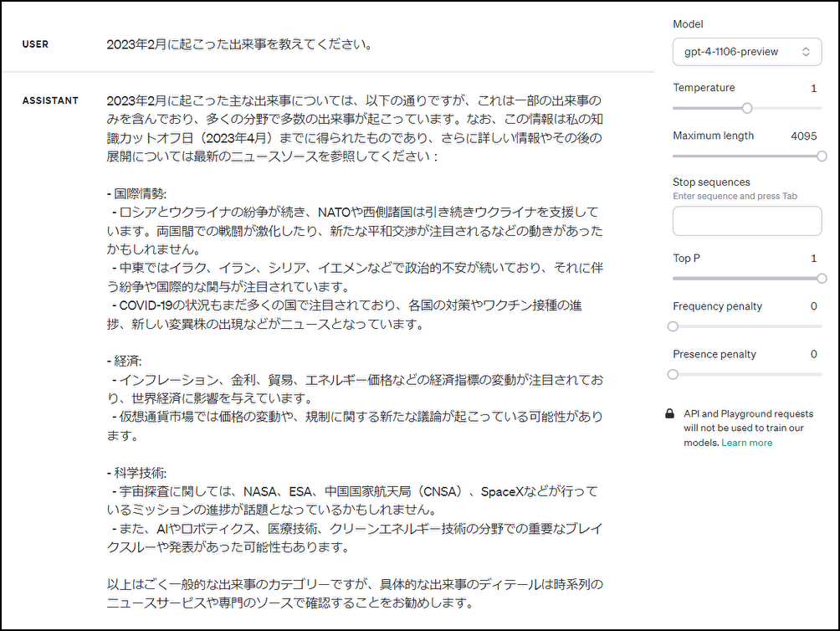Image resolution: width=840 pixels, height=631 pixels.
Task: Open the Model dropdown gpt-4-1106-preview
Action: click(x=747, y=52)
